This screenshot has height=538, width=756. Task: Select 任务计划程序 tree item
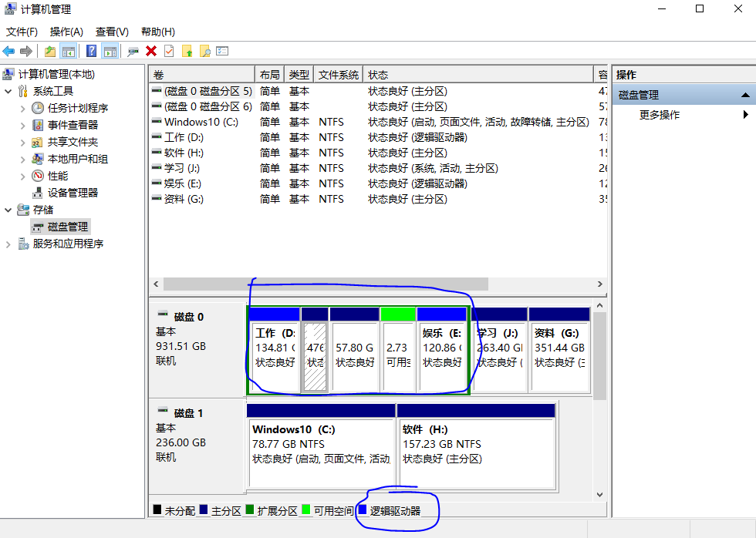[x=78, y=108]
